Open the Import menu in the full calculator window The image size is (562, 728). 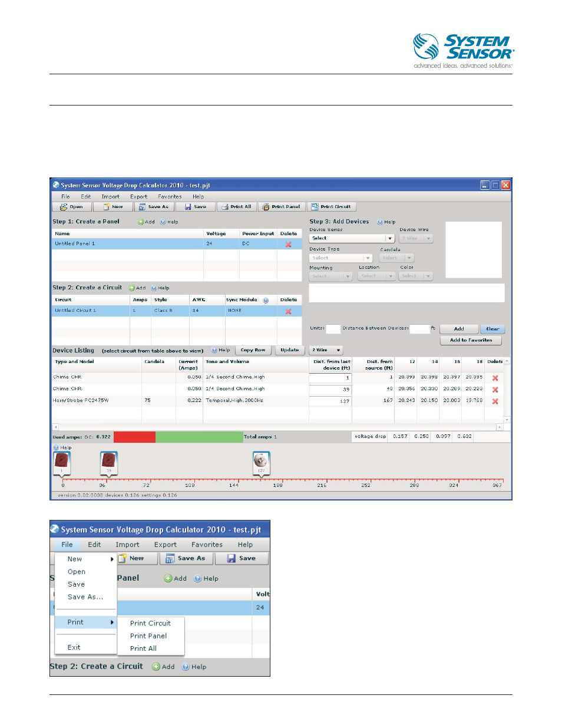click(x=110, y=197)
